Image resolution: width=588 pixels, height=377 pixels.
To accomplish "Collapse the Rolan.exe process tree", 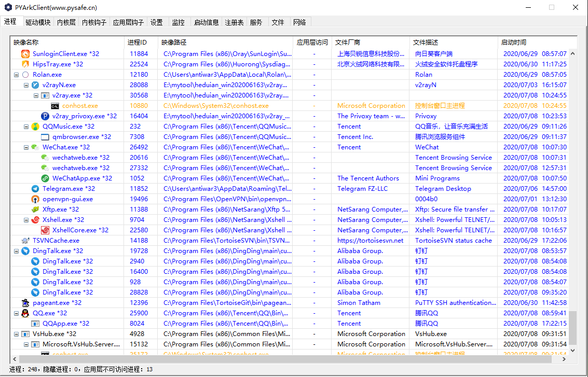I will (x=16, y=75).
